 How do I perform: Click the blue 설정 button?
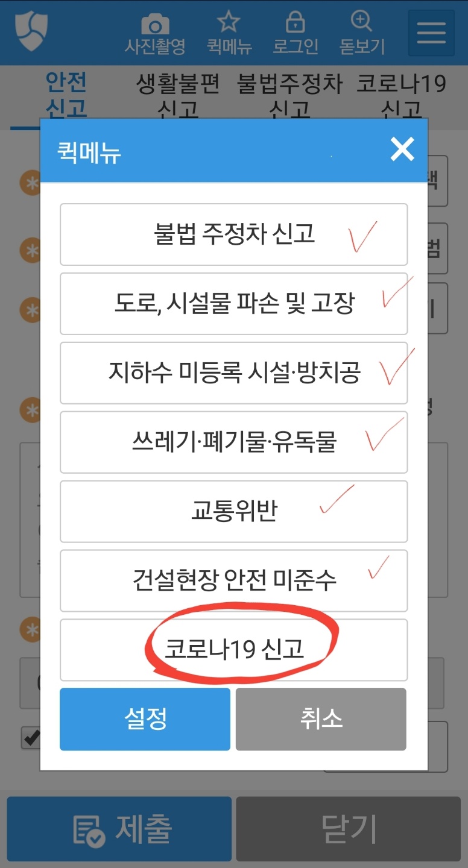point(145,719)
